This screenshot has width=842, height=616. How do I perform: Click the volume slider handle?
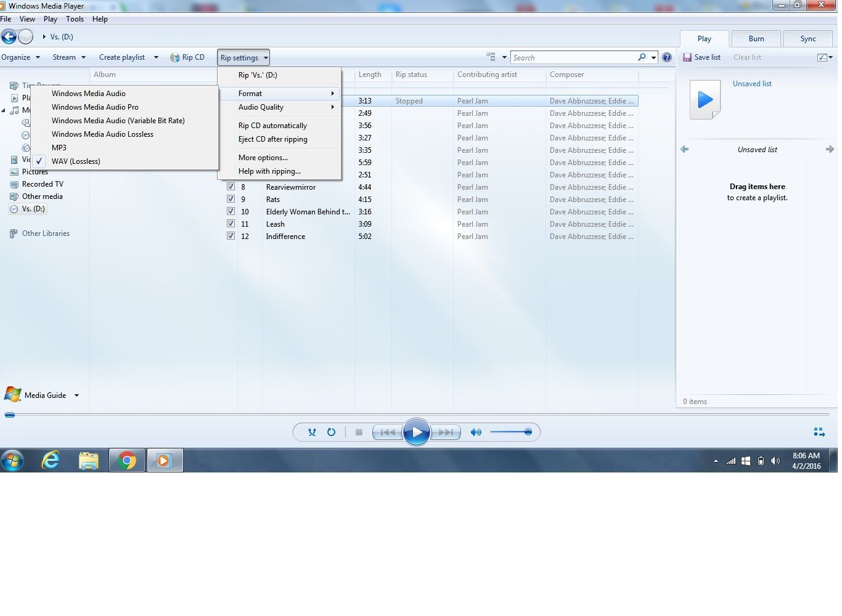coord(528,432)
